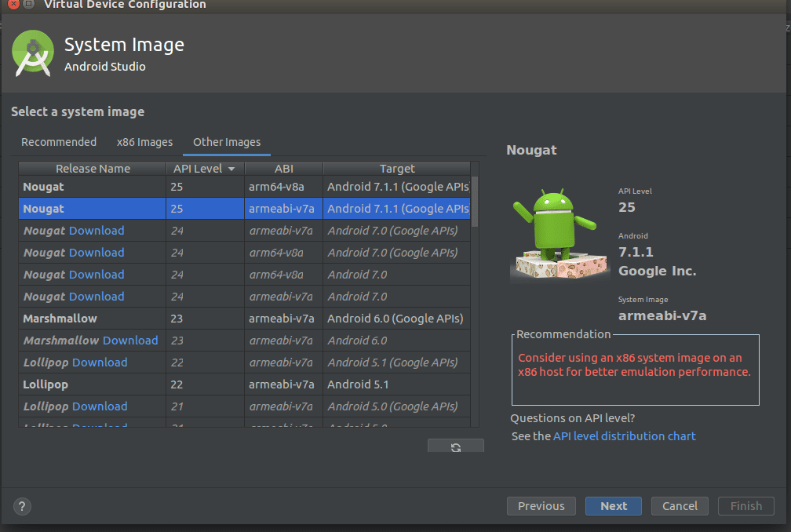Cancel the virtual device configuration
791x532 pixels.
point(680,506)
